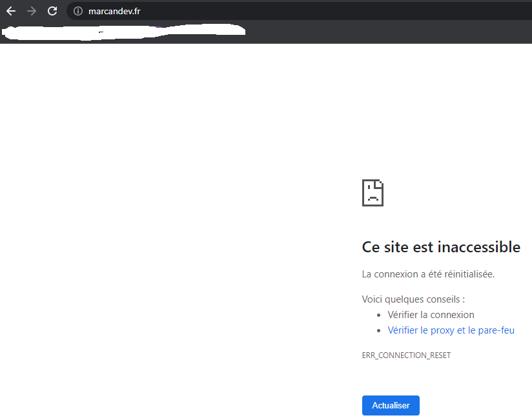532x420 pixels.
Task: Click the redacted bookmarks bar
Action: (x=123, y=32)
